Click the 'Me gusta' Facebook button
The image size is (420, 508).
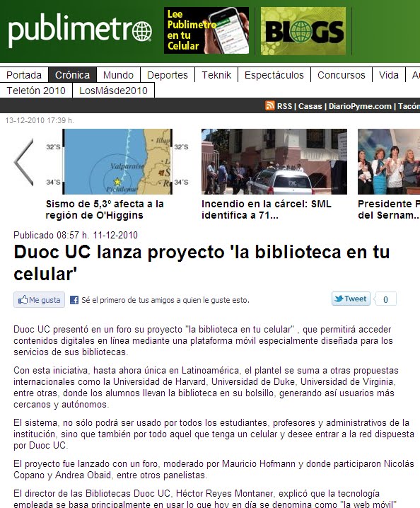(x=39, y=300)
